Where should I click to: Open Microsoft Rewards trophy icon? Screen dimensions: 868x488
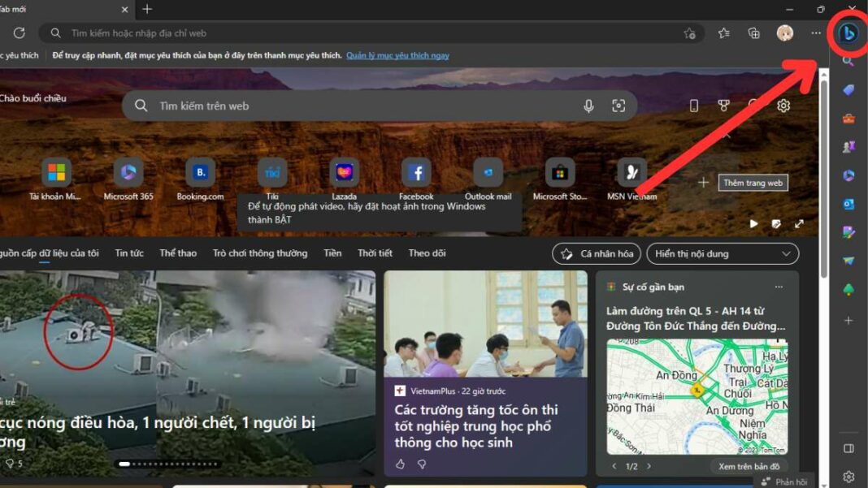pyautogui.click(x=723, y=106)
